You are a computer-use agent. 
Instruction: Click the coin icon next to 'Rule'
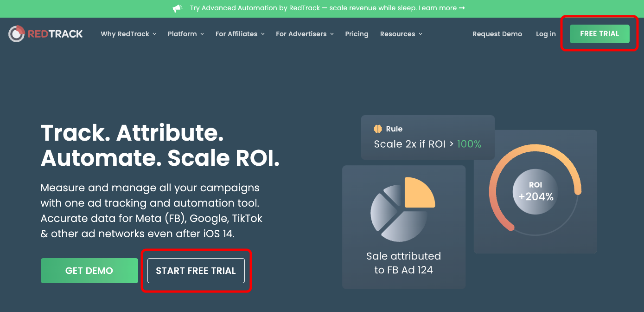pyautogui.click(x=377, y=129)
